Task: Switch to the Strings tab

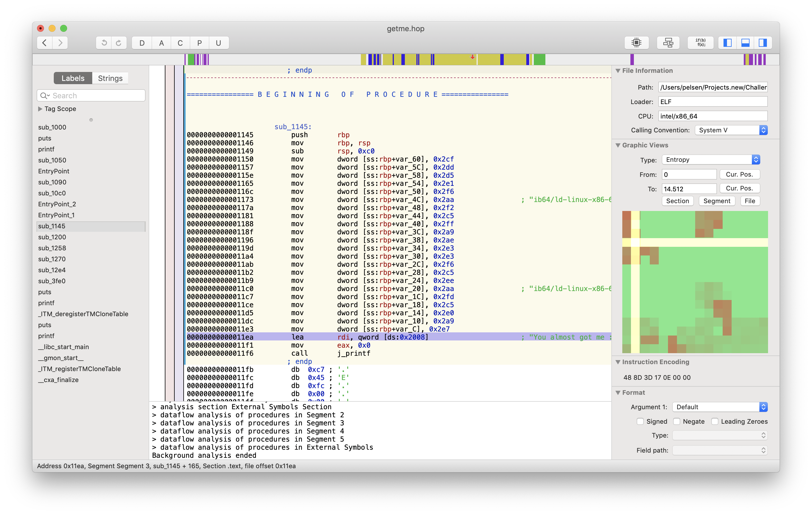Action: (110, 78)
